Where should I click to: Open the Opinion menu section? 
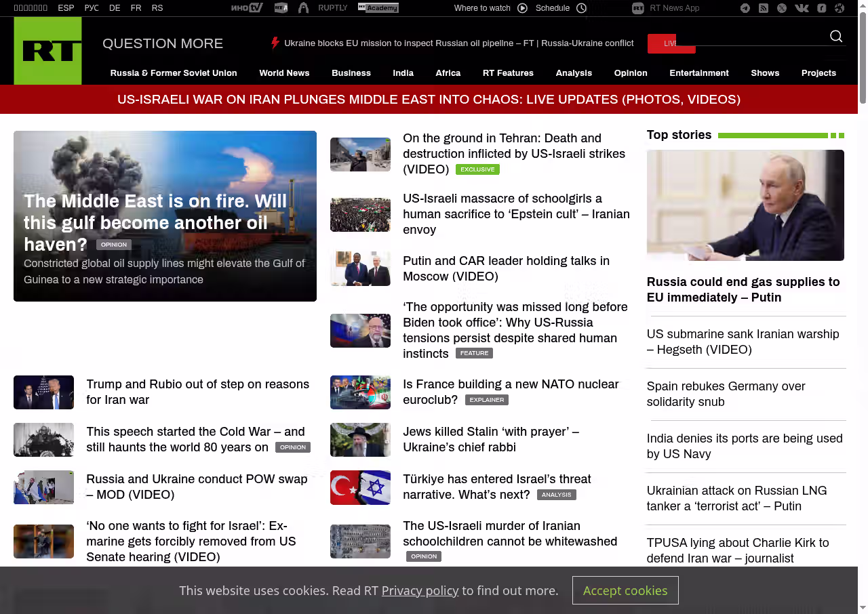tap(630, 73)
